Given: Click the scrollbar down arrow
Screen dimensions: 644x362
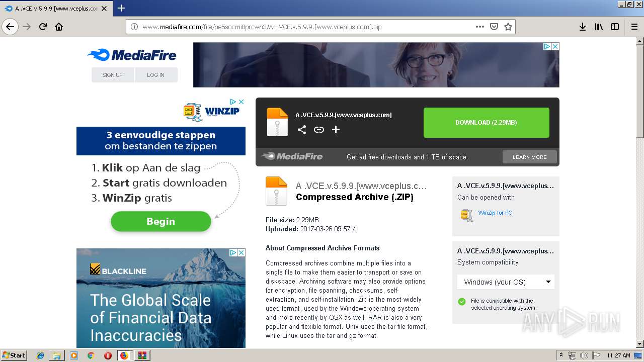Looking at the screenshot, I should tap(639, 344).
